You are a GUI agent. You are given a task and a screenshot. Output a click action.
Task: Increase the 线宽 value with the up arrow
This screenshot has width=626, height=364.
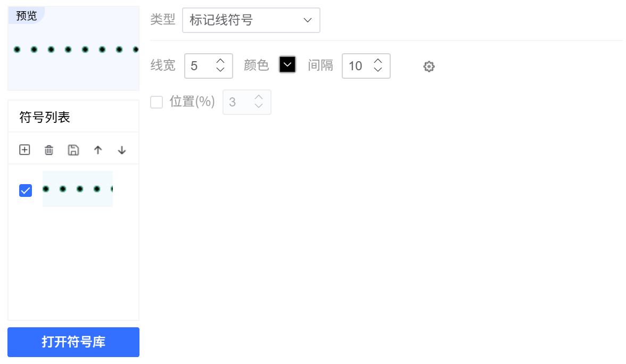221,61
